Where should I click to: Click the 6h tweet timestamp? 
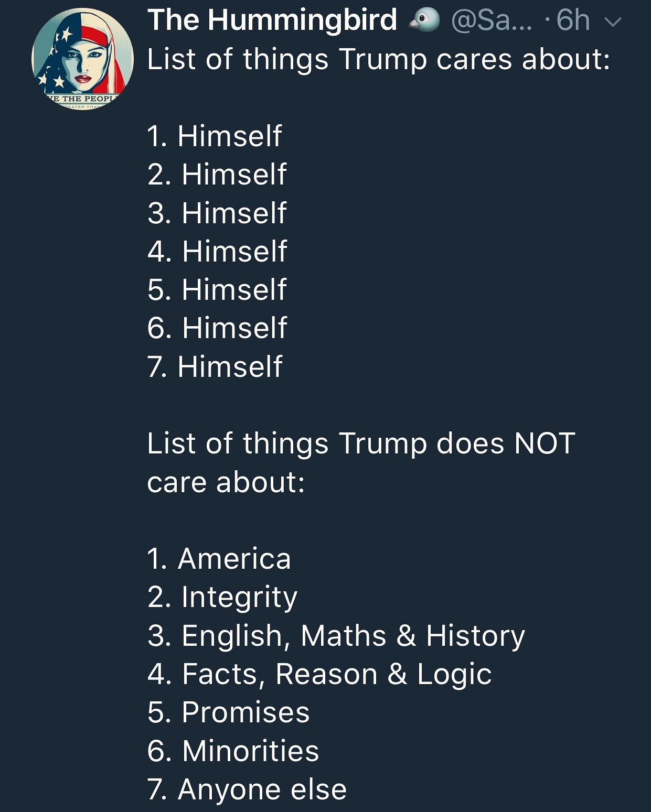pyautogui.click(x=573, y=20)
